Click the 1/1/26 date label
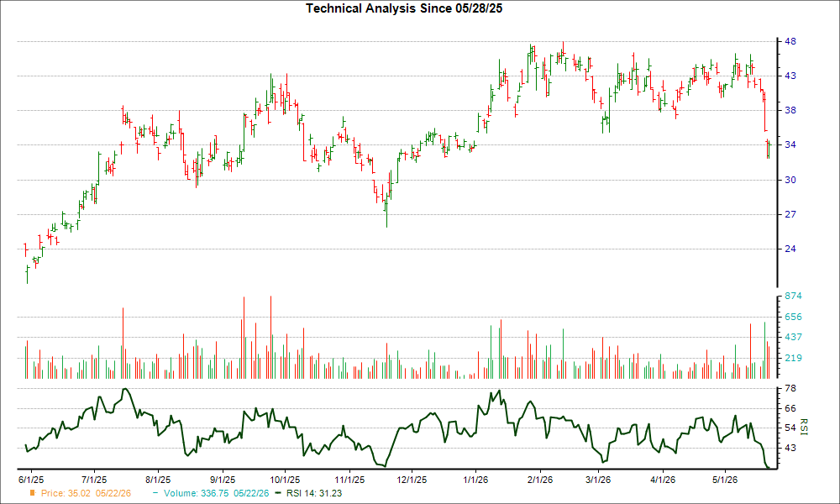 (x=475, y=480)
